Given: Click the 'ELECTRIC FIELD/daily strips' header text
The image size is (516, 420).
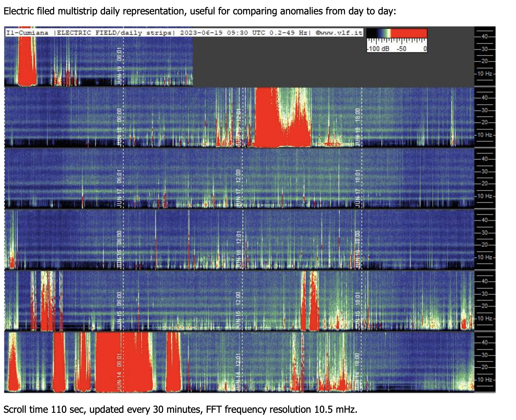Looking at the screenshot, I should tap(114, 33).
